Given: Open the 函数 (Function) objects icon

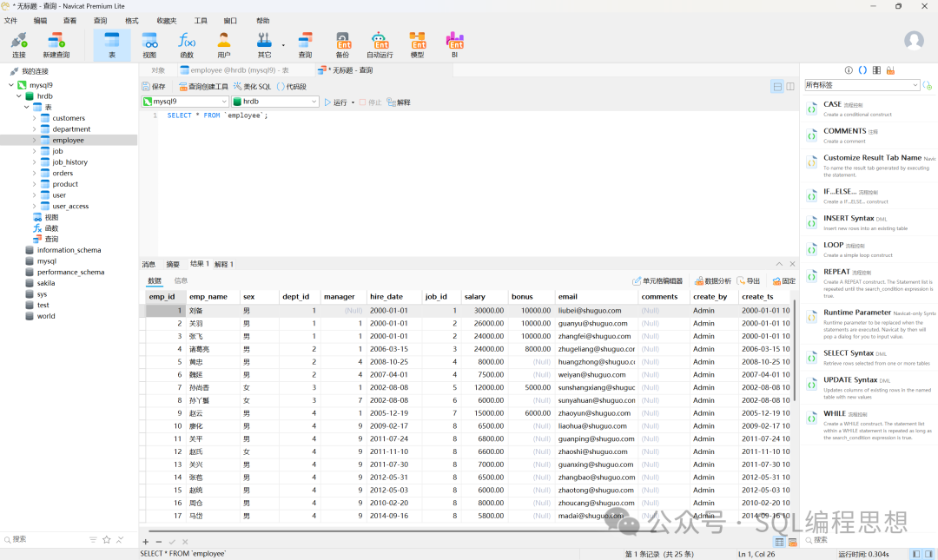Looking at the screenshot, I should tap(187, 44).
